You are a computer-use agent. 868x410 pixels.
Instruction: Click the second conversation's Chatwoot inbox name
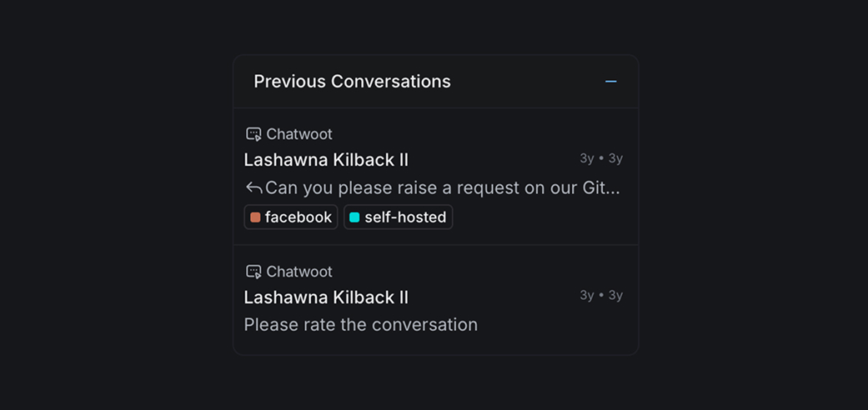[x=299, y=272]
